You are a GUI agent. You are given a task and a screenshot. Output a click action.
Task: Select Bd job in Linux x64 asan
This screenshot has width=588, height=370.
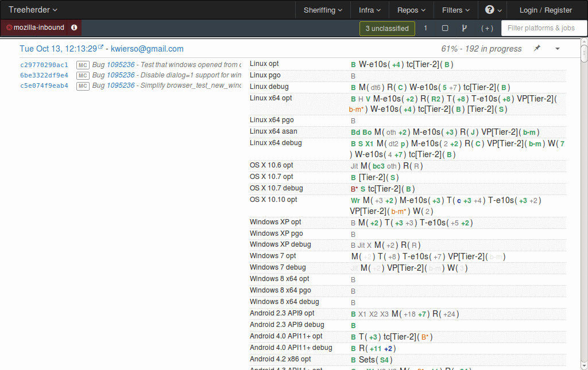[355, 133]
